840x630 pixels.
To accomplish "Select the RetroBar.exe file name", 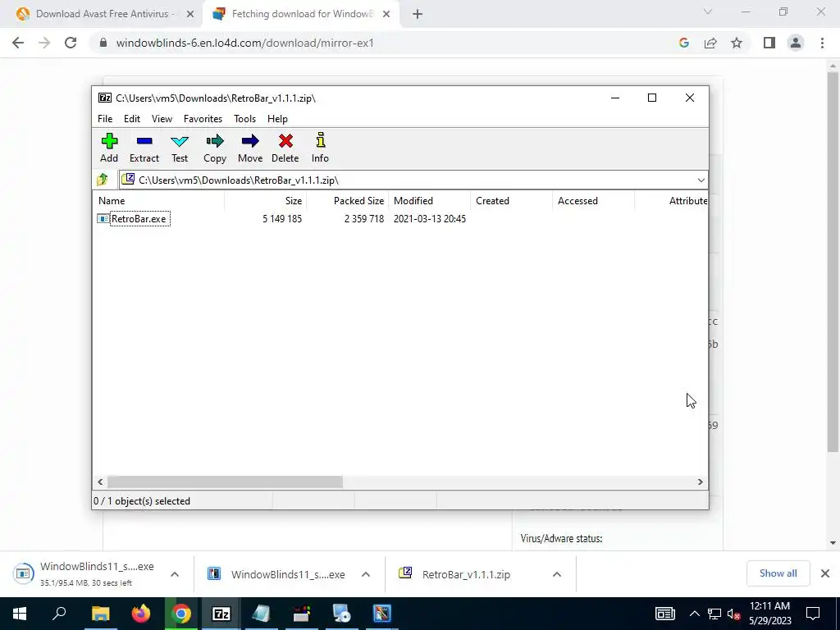I will coord(139,218).
